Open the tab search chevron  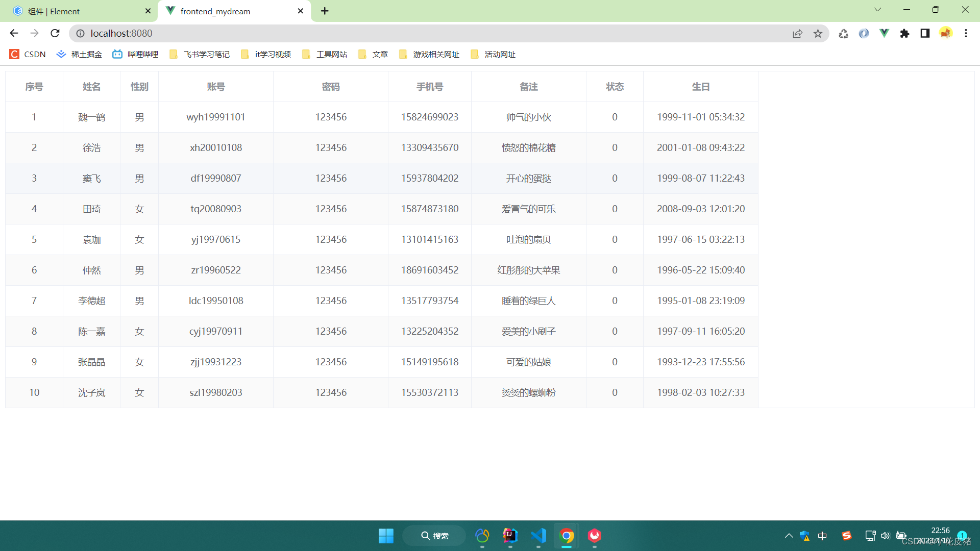(877, 10)
